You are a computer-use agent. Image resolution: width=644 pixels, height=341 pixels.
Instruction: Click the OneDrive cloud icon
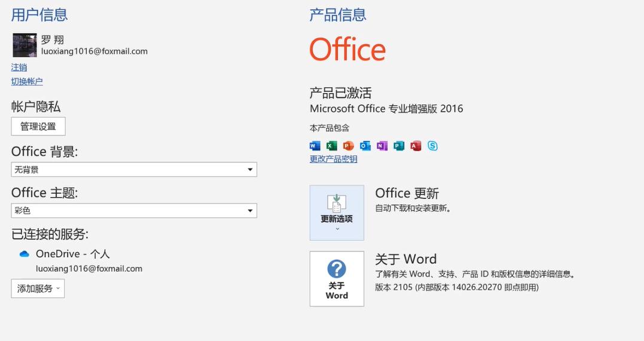(x=25, y=254)
